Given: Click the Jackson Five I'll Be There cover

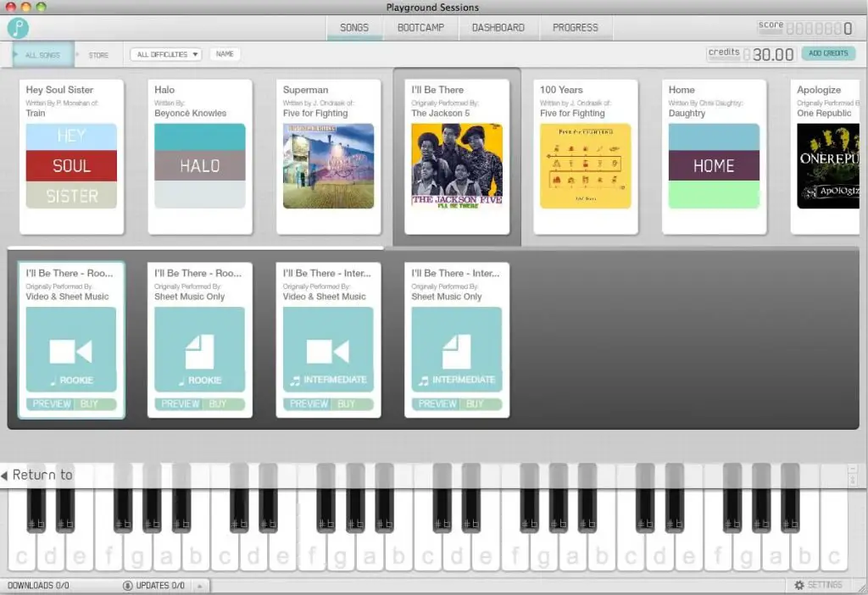Looking at the screenshot, I should (x=457, y=166).
